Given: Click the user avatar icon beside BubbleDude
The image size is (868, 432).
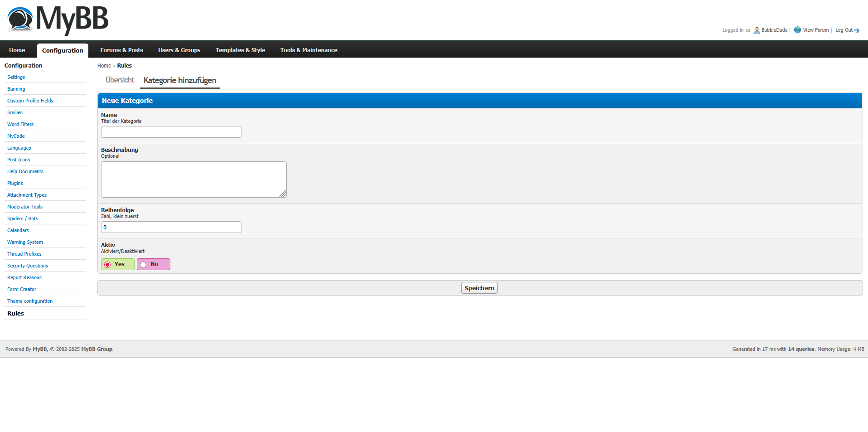Looking at the screenshot, I should tap(757, 30).
